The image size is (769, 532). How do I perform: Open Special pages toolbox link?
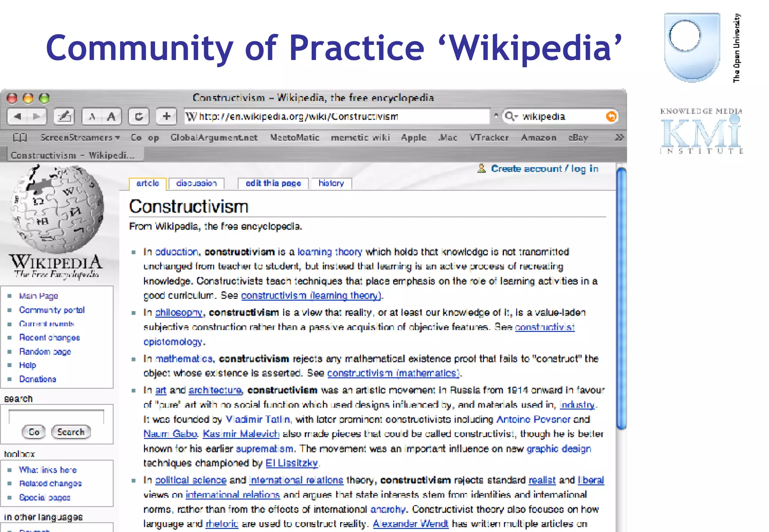tap(45, 497)
